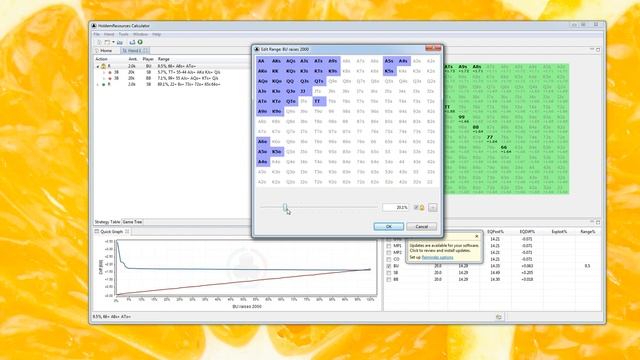Click the range percentage input field

point(396,207)
